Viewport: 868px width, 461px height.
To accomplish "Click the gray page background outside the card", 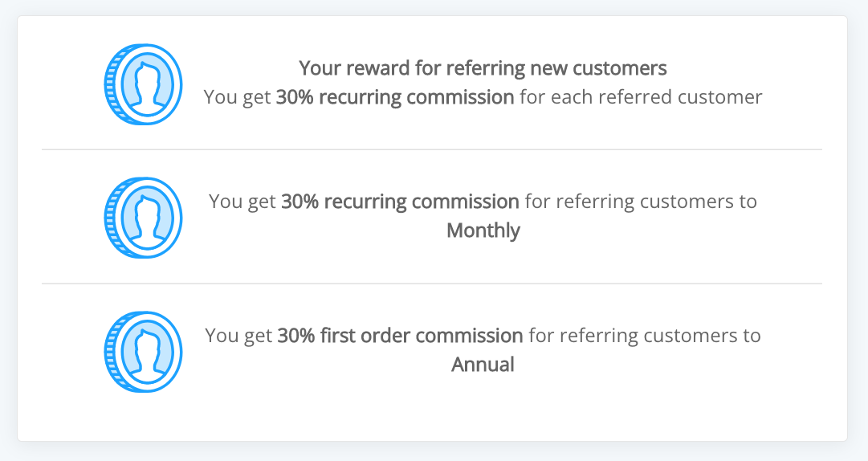I will pos(432,451).
